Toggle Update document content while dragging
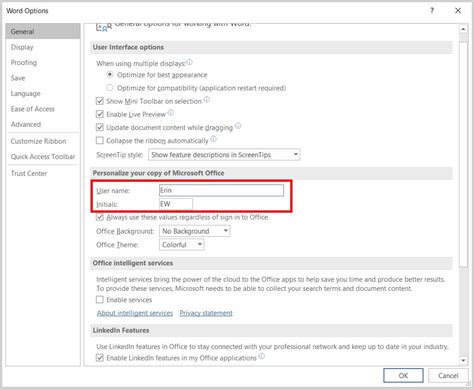This screenshot has height=389, width=474. pos(100,127)
